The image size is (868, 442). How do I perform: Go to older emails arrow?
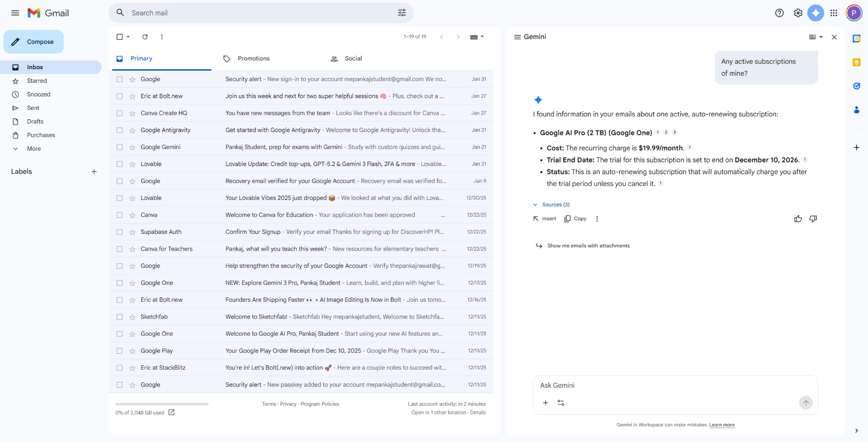(458, 37)
